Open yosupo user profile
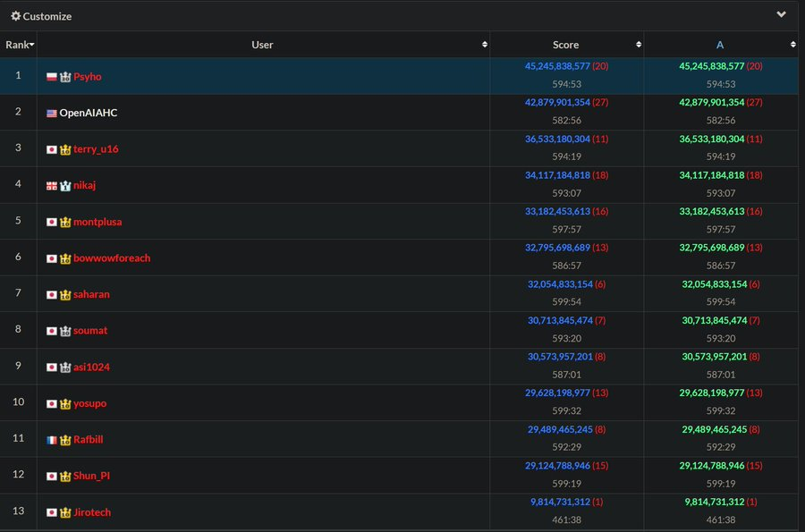The height and width of the screenshot is (532, 805). [x=89, y=403]
